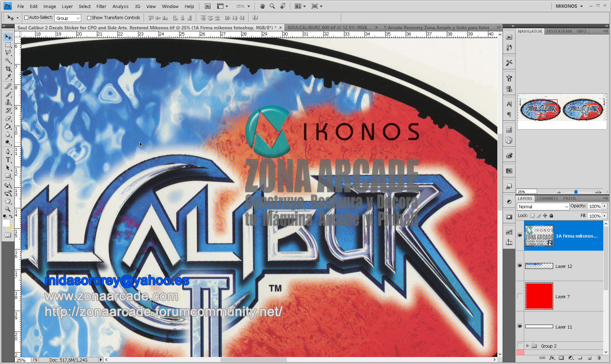
Task: Click the zoom percentage field in status bar
Action: [x=22, y=359]
